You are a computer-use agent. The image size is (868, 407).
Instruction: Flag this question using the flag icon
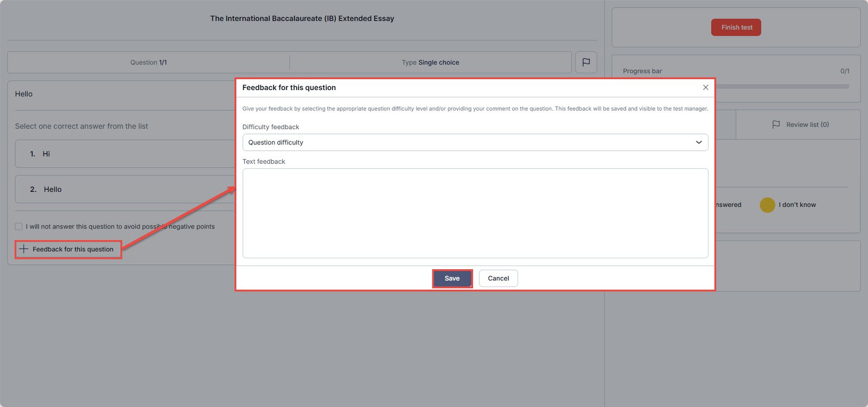coord(586,62)
